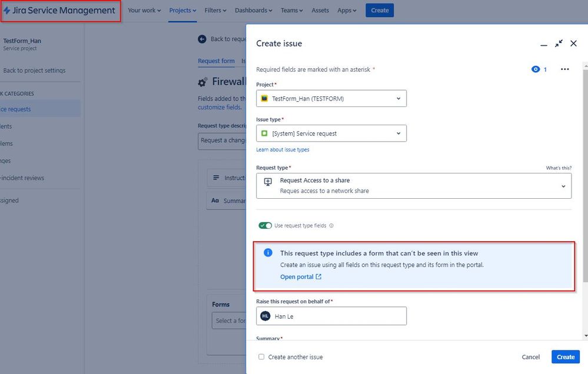This screenshot has height=374, width=588.
Task: Minimize the Create issue dialog
Action: pos(544,44)
